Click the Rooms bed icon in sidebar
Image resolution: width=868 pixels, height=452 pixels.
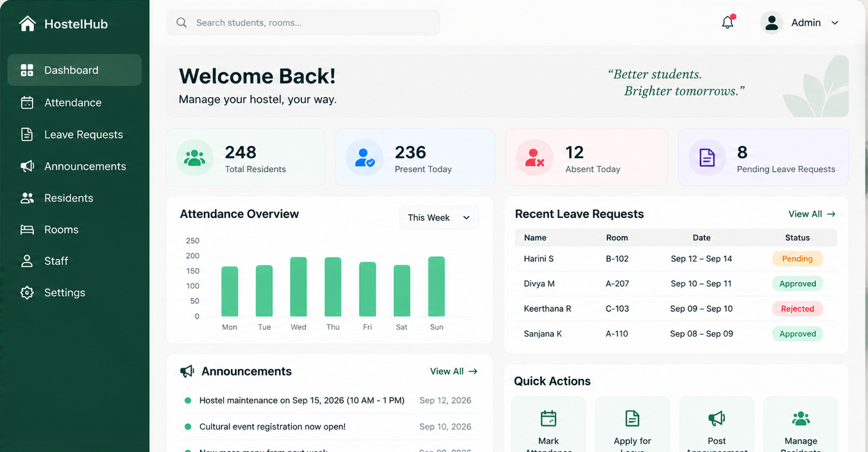coord(27,230)
